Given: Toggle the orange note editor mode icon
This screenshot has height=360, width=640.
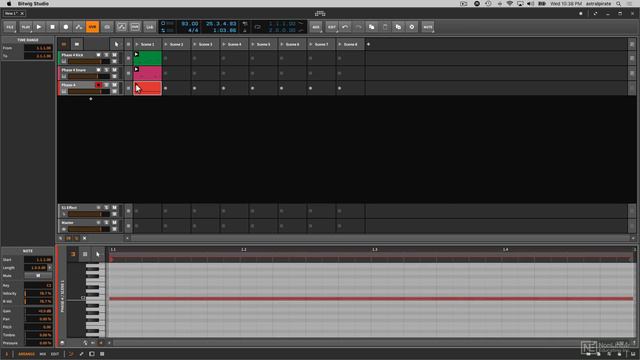Looking at the screenshot, I should point(73,254).
